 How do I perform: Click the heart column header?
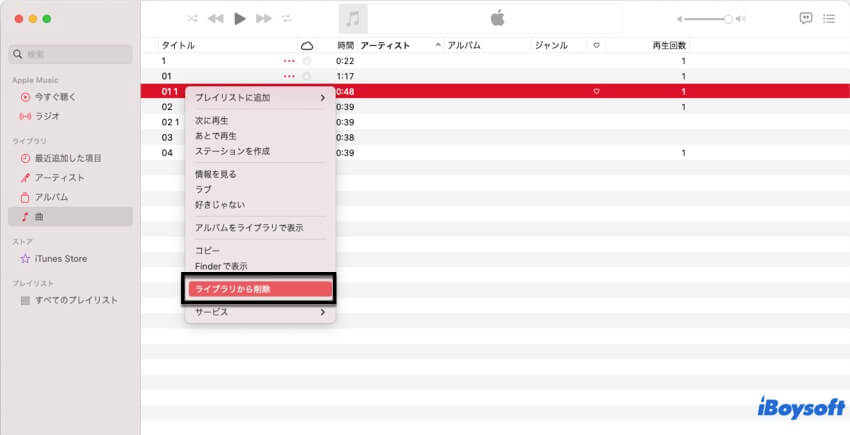click(x=596, y=46)
